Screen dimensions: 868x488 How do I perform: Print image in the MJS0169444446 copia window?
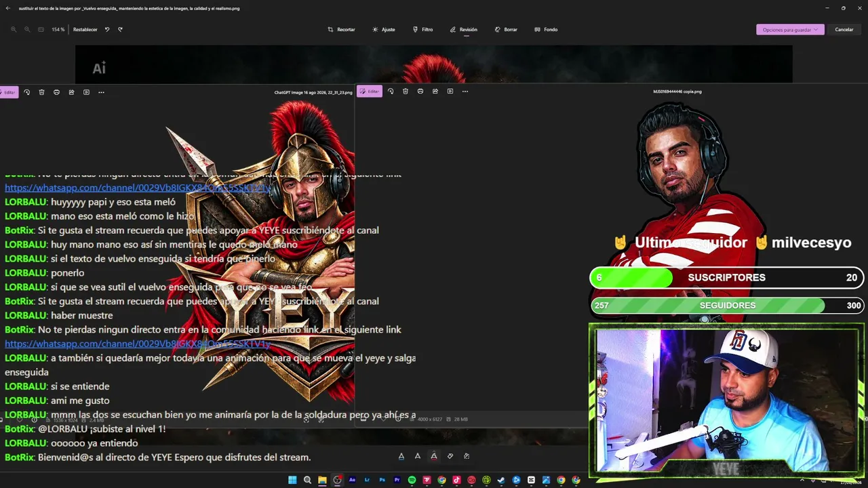(420, 91)
